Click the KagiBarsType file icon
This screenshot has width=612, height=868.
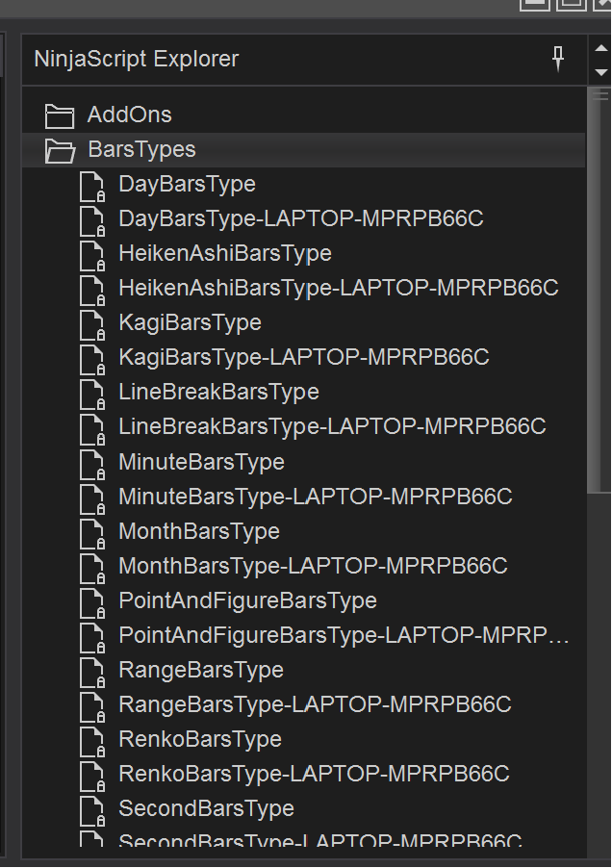[x=91, y=324]
